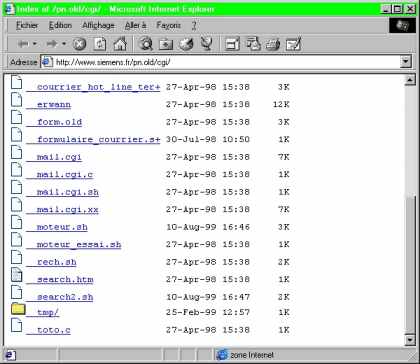The image size is (420, 364).
Task: Click the Print toolbar icon
Action: 273,44
